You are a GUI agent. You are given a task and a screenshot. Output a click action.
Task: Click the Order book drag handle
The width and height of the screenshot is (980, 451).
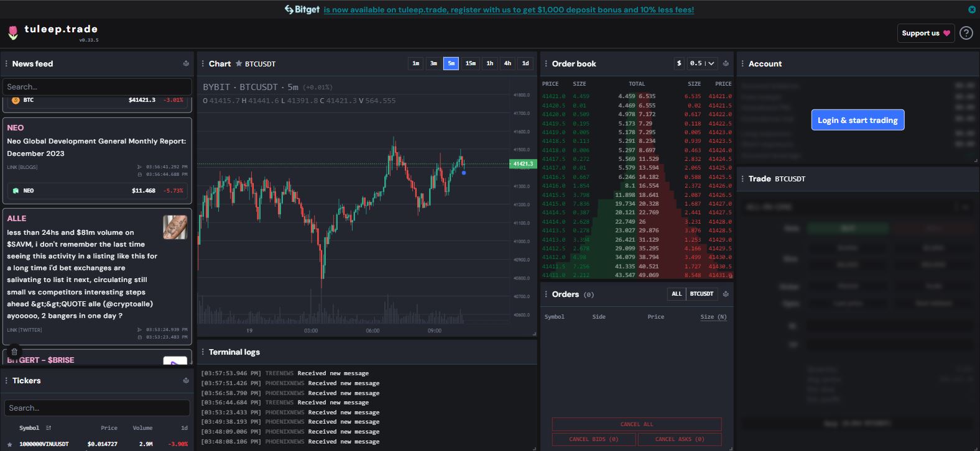546,63
